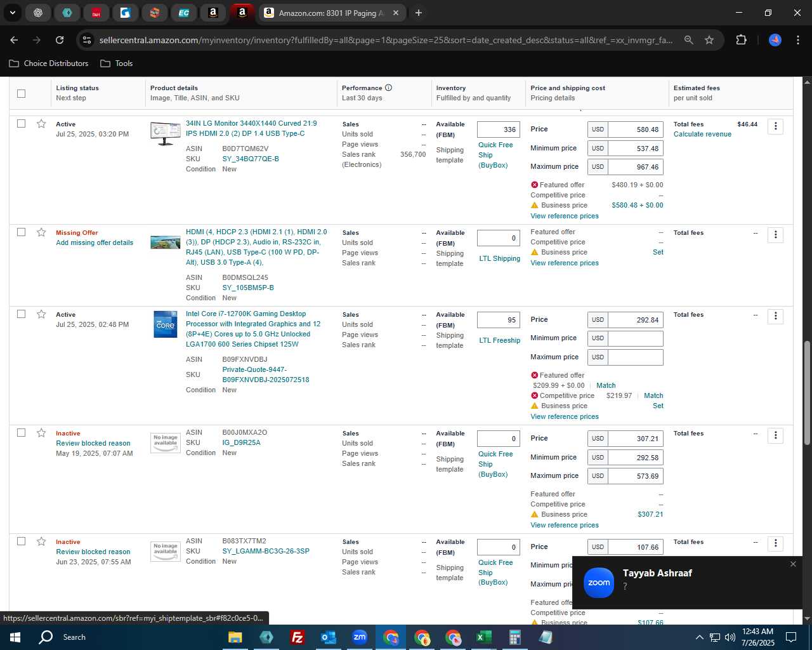
Task: Select the LG Monitor listing checkbox
Action: pos(21,123)
